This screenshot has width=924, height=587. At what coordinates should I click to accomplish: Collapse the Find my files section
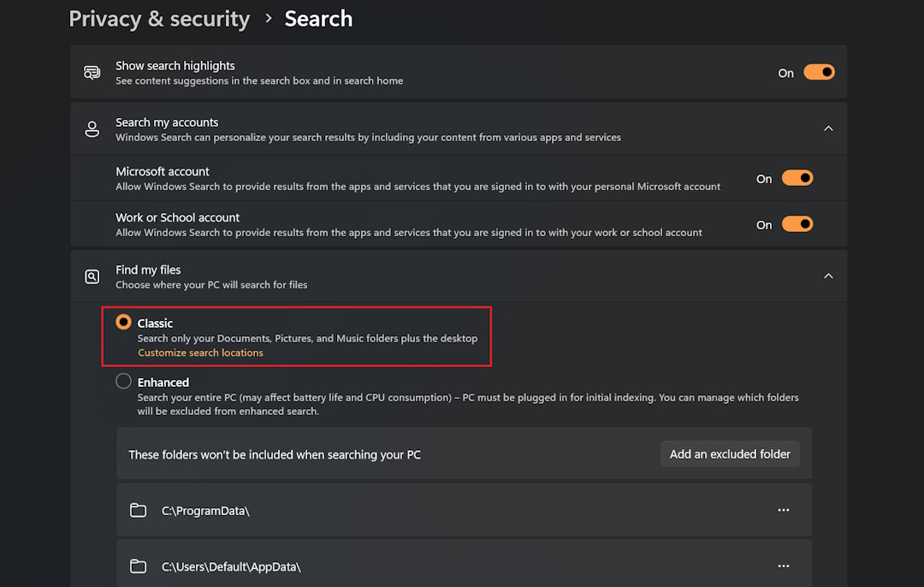pyautogui.click(x=827, y=276)
